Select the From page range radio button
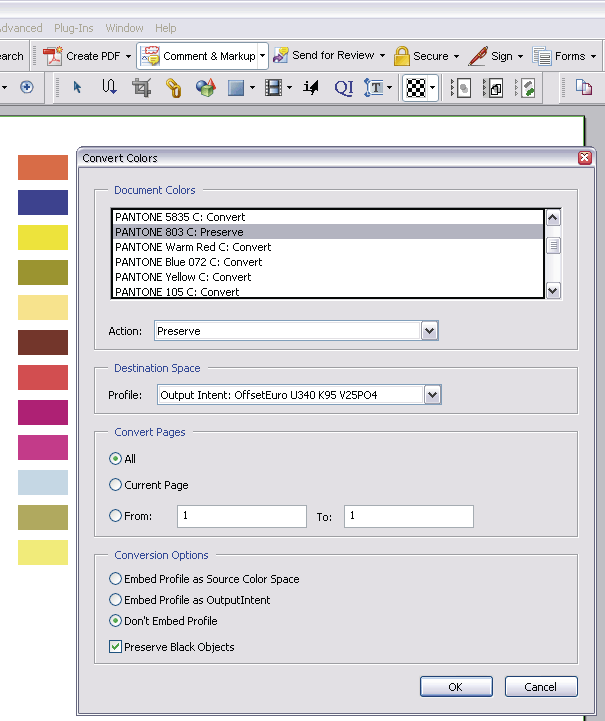This screenshot has height=721, width=605. coord(115,515)
